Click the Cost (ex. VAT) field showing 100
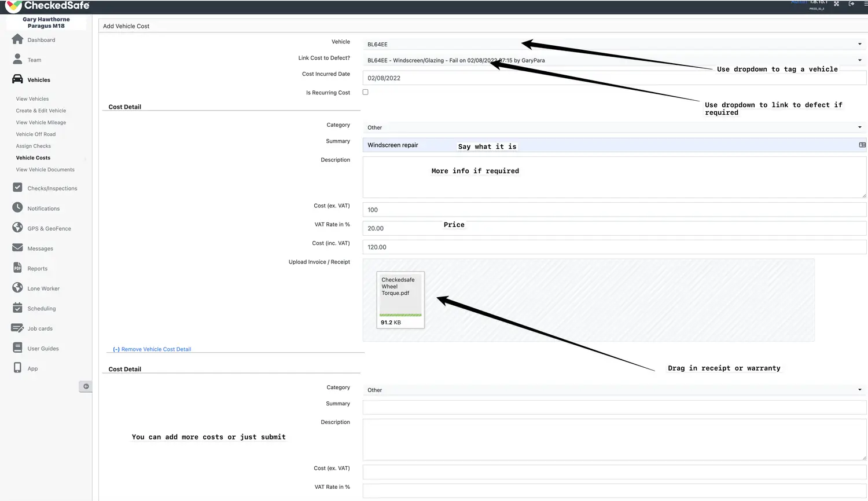Screen dimensions: 868x501 click(613, 210)
